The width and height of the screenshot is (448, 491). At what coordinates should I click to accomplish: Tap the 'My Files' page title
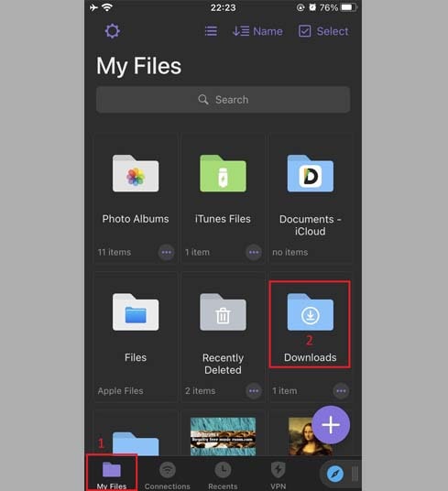[x=138, y=66]
